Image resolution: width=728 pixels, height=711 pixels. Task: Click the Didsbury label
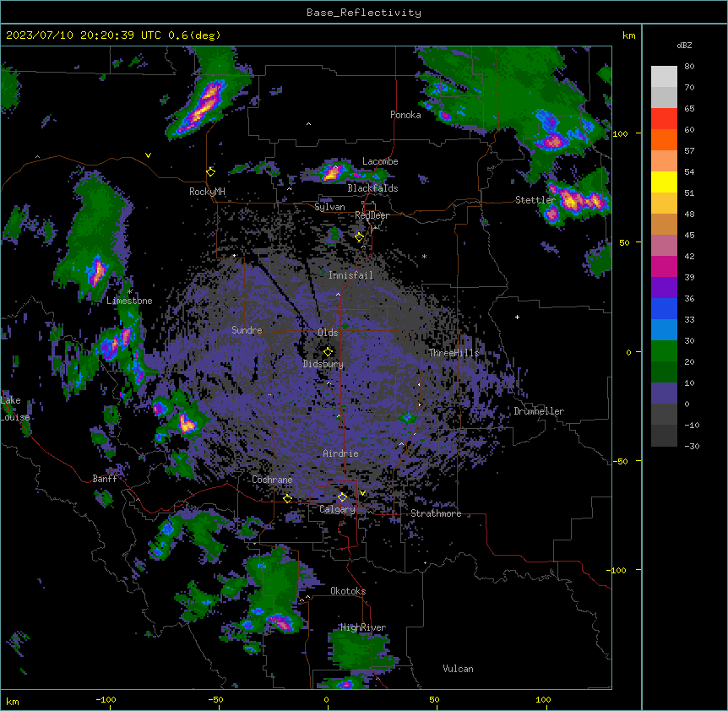323,364
